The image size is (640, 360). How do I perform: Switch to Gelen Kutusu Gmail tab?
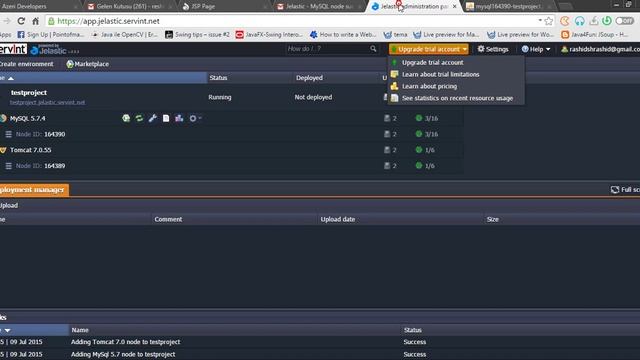(x=129, y=6)
